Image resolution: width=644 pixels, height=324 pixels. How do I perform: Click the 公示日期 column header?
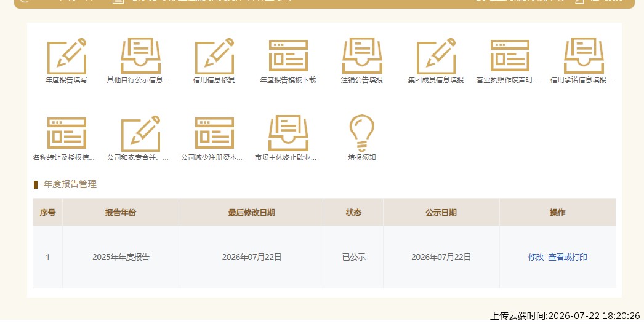tap(441, 213)
